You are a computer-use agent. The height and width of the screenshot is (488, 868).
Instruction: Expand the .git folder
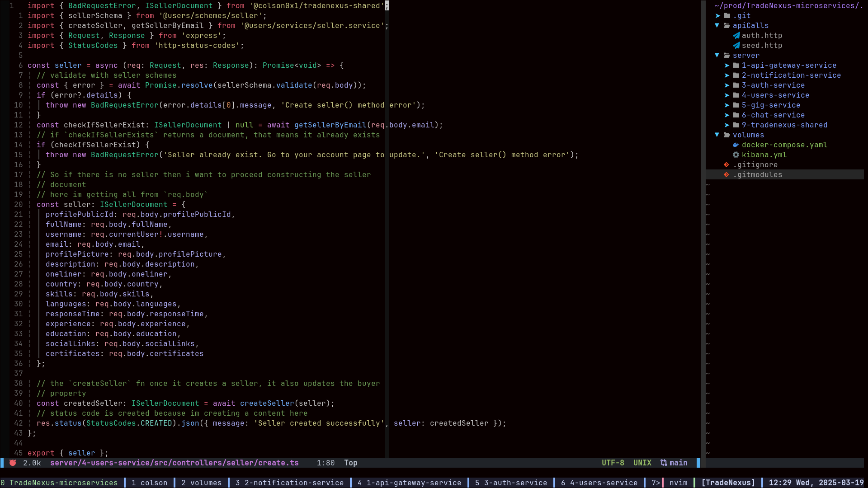pyautogui.click(x=718, y=16)
